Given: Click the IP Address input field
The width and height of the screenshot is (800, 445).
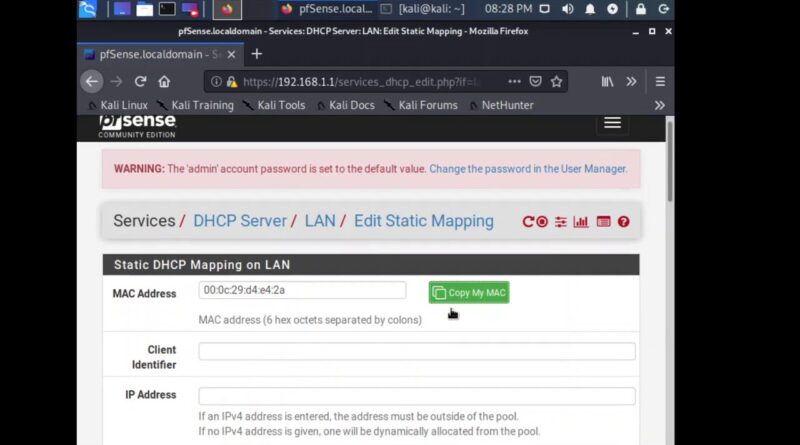Looking at the screenshot, I should click(417, 396).
